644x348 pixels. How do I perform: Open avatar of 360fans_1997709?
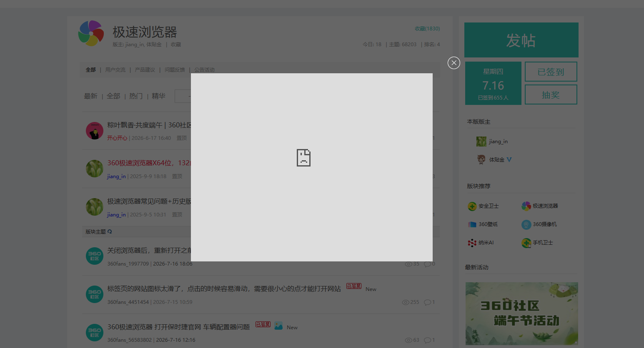point(95,256)
